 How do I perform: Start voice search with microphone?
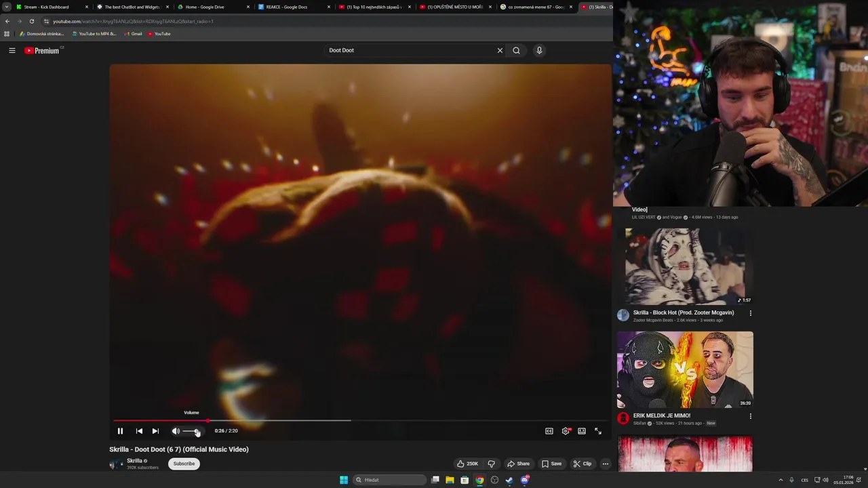(539, 50)
